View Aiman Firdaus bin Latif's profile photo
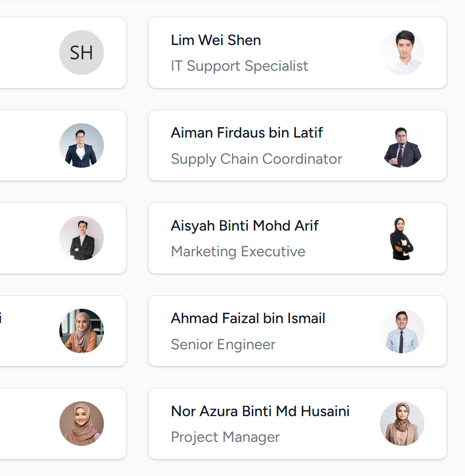465x476 pixels. [x=402, y=145]
